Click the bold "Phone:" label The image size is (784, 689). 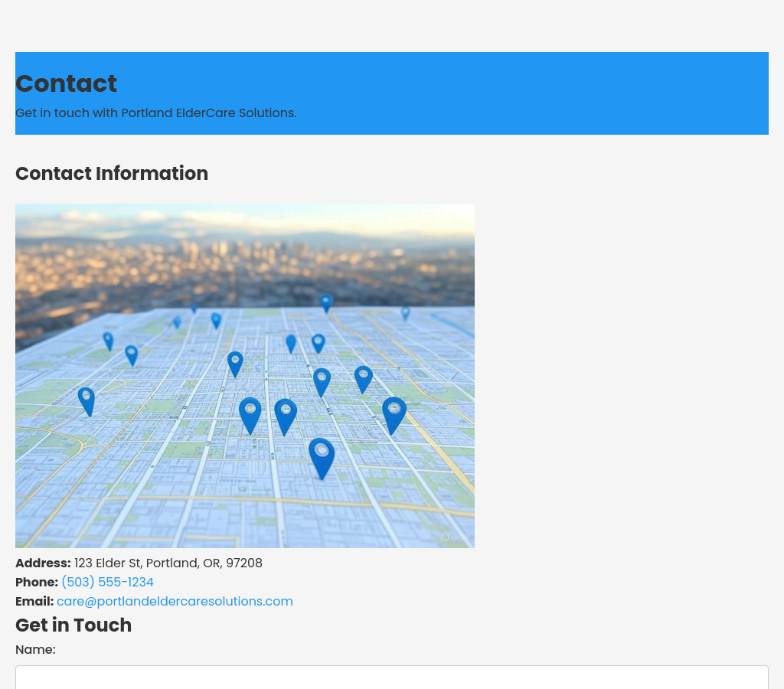pyautogui.click(x=37, y=583)
